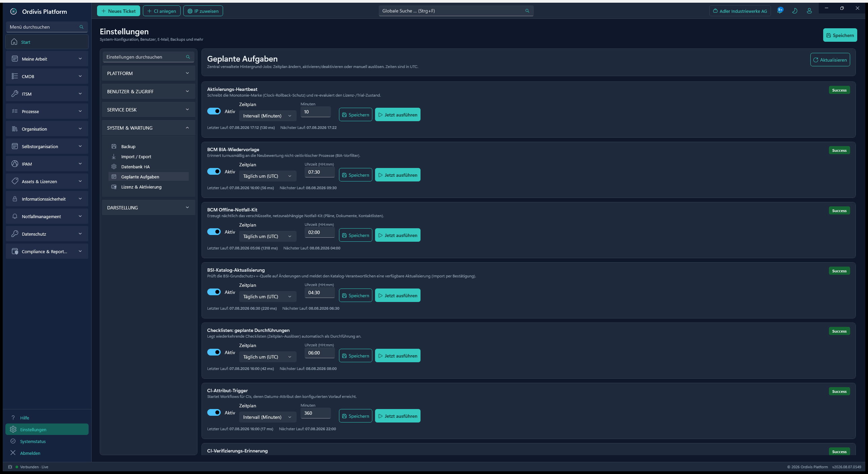
Task: Click the Minuten field of Aktivierungs-Heartbeat
Action: click(x=315, y=112)
